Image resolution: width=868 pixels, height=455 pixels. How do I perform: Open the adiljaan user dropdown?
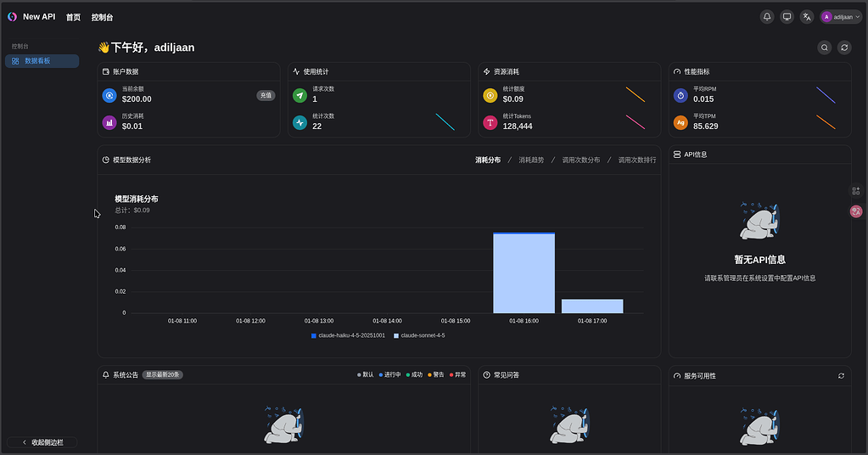841,17
